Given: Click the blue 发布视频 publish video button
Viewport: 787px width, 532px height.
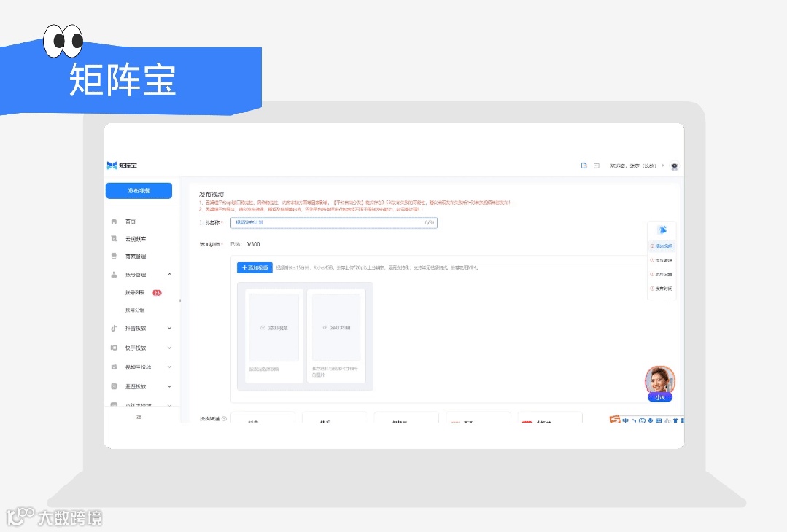Looking at the screenshot, I should click(138, 190).
